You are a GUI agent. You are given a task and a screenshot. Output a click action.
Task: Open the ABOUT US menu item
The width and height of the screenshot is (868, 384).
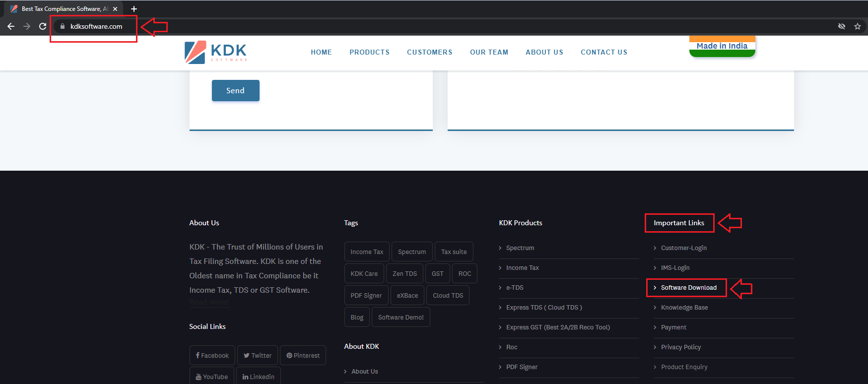point(544,52)
